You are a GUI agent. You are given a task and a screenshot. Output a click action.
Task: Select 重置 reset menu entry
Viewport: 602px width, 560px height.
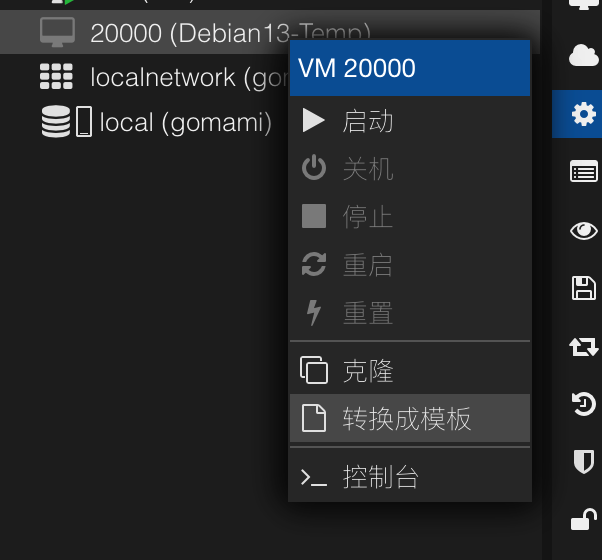[368, 313]
